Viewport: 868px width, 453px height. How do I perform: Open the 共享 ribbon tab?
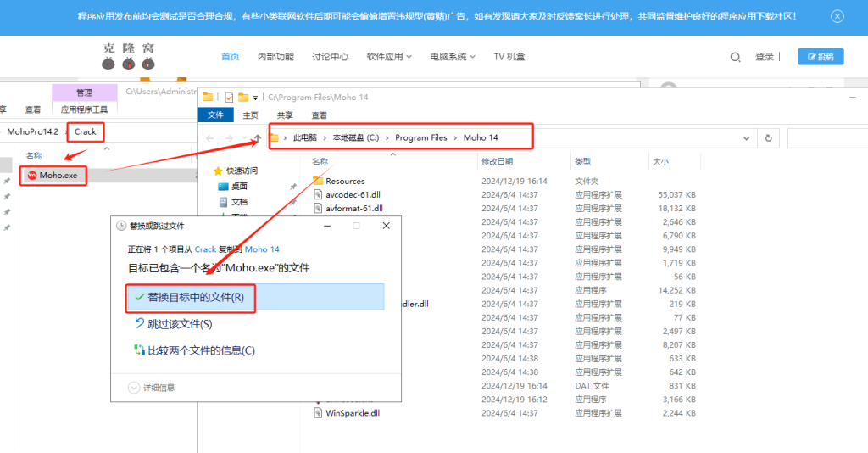(285, 115)
